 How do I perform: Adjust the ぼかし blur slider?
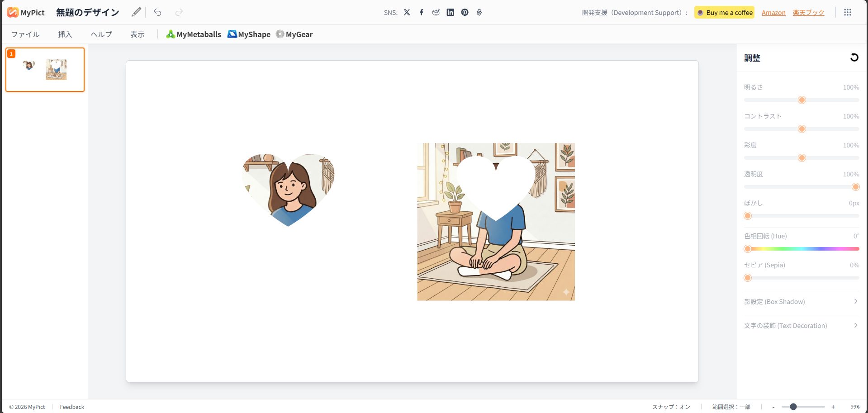pyautogui.click(x=802, y=216)
